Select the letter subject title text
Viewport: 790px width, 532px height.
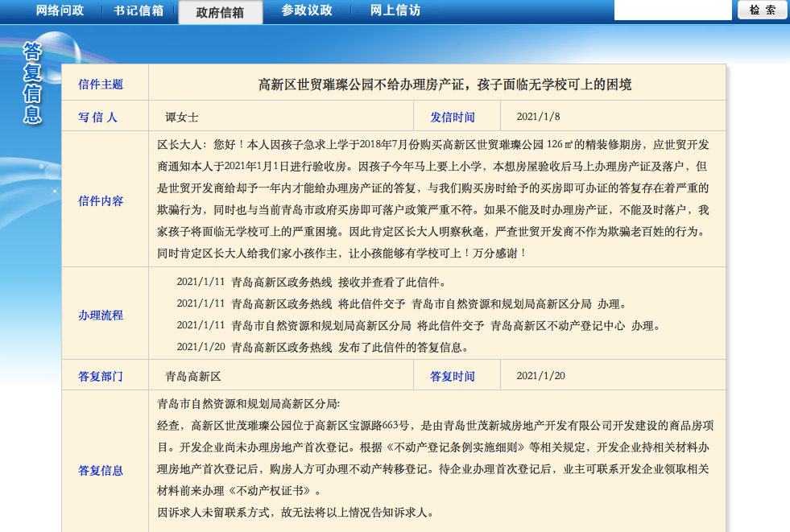pyautogui.click(x=445, y=85)
